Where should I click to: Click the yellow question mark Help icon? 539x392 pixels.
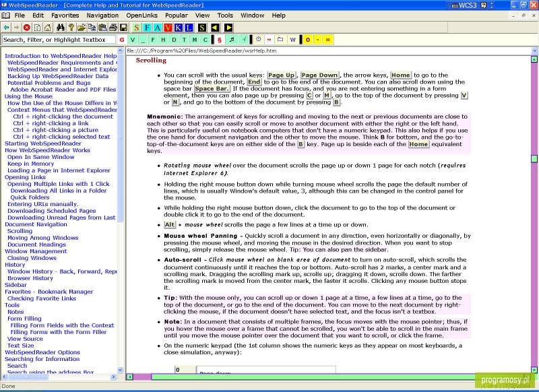coord(71,28)
